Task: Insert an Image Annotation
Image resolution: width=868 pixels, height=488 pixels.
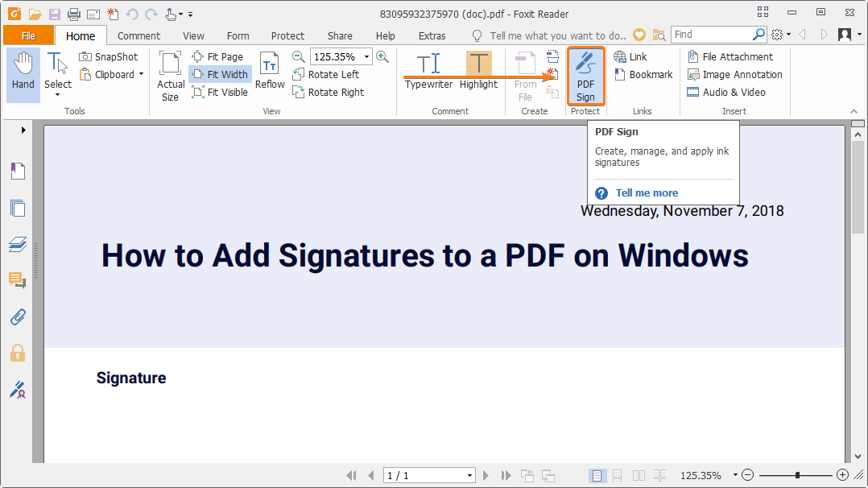Action: (x=734, y=74)
